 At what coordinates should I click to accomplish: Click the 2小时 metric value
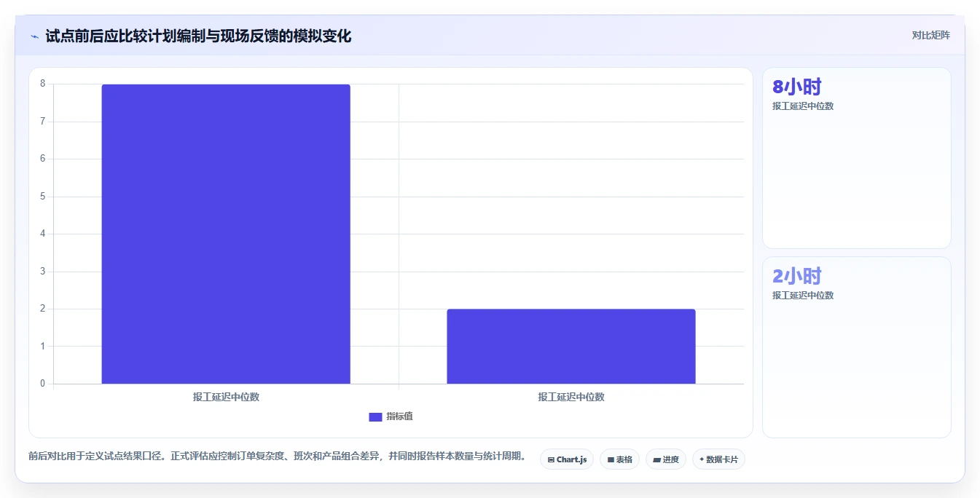[x=796, y=276]
